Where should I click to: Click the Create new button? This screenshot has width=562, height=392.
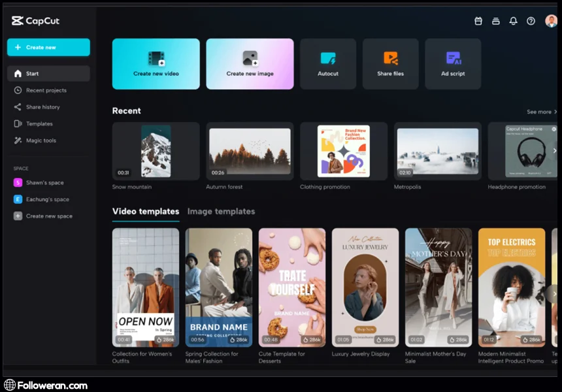pyautogui.click(x=48, y=47)
